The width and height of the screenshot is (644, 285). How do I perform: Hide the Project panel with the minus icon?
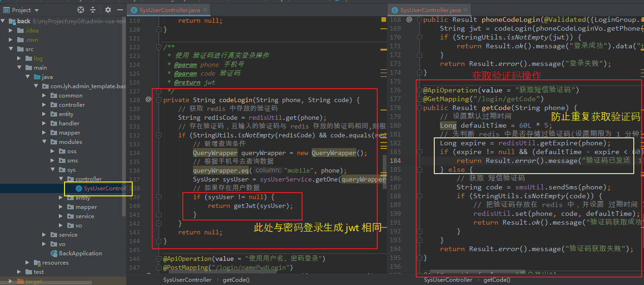click(120, 10)
